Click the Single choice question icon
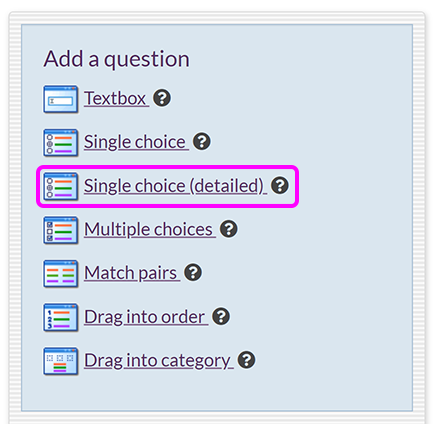The height and width of the screenshot is (424, 438). [61, 143]
